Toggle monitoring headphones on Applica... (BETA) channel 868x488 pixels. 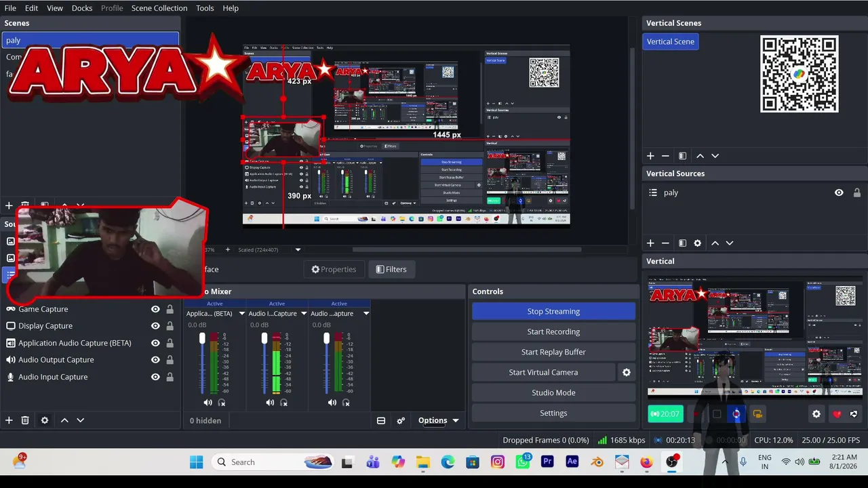222,403
